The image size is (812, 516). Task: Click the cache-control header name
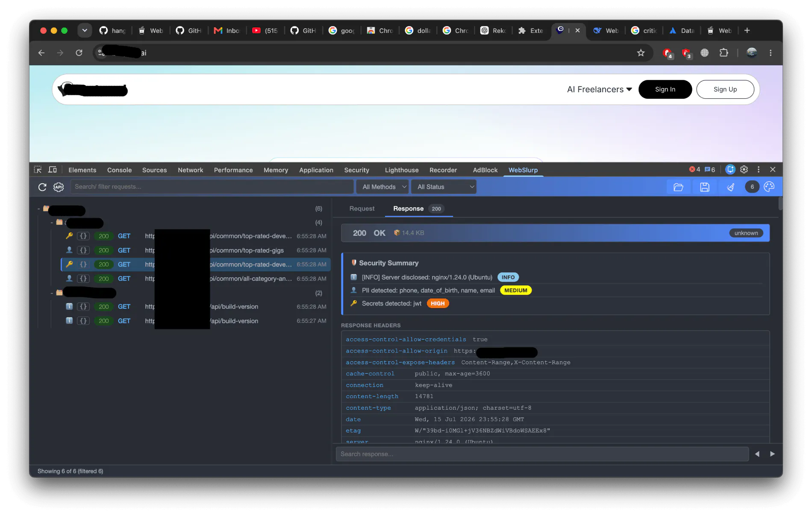pos(370,374)
